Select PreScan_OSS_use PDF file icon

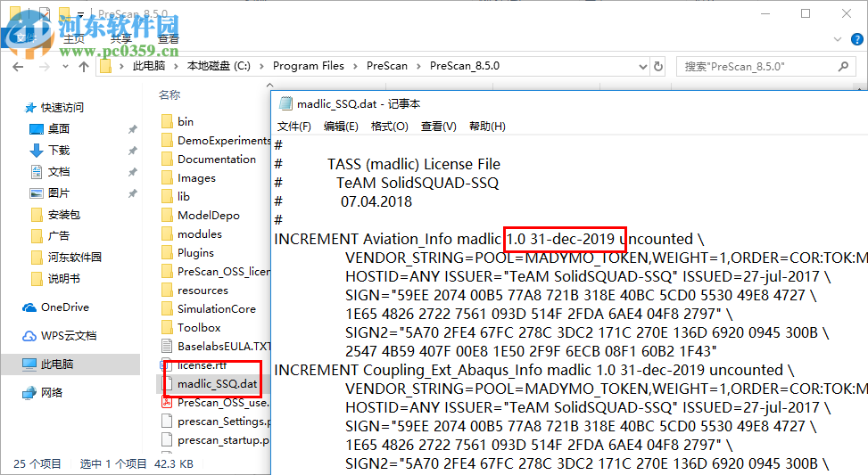(x=167, y=403)
